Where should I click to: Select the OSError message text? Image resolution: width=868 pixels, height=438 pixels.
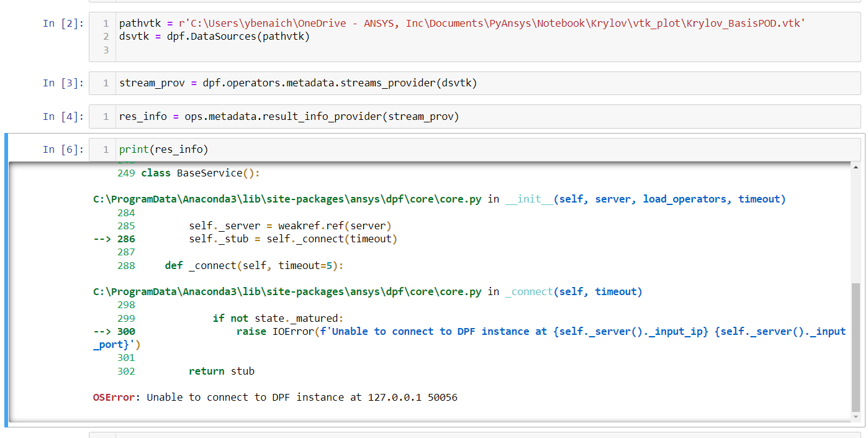(x=272, y=397)
